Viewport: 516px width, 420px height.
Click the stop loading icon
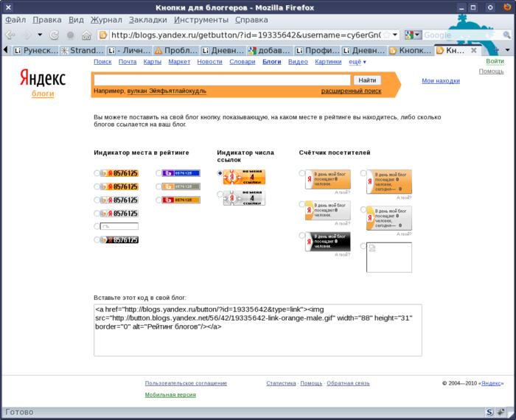tap(70, 35)
